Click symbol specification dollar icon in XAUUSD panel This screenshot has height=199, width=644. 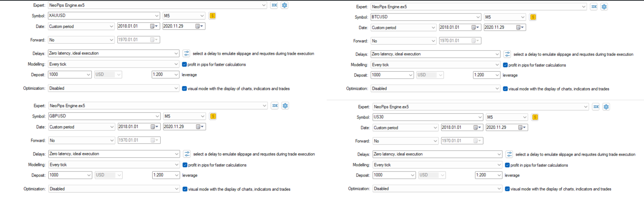[212, 16]
